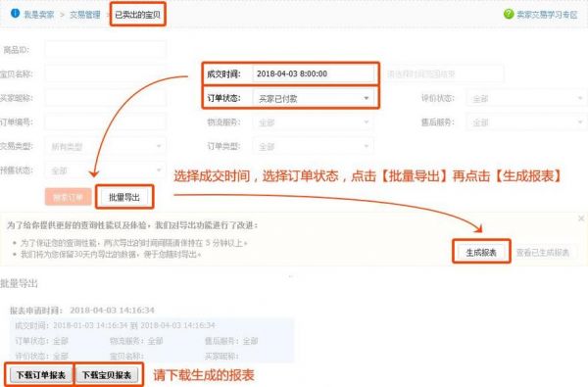The height and width of the screenshot is (387, 588).
Task: Click the 成交时间 end time field
Action: coord(445,73)
